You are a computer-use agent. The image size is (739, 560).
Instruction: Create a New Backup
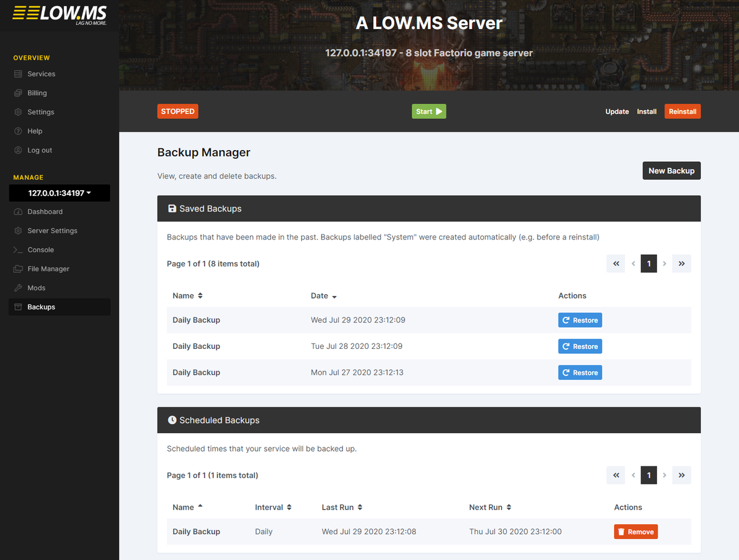pos(671,170)
